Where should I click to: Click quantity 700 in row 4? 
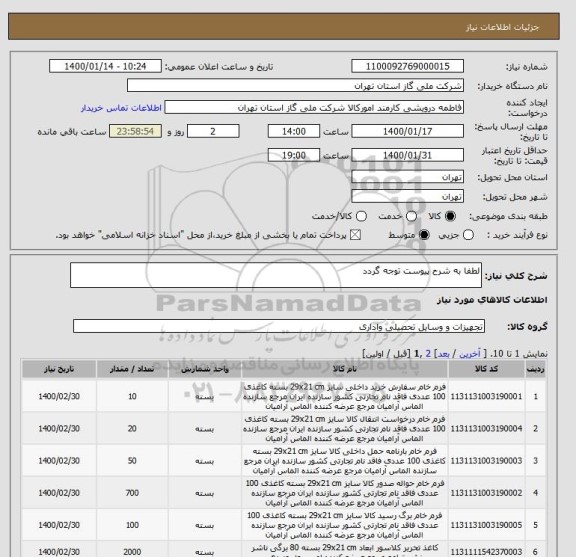point(132,493)
